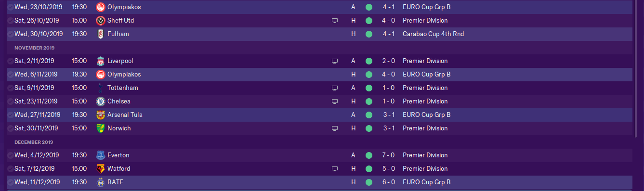Toggle the tick circle beside Sat, 26/10/2019

11,21
